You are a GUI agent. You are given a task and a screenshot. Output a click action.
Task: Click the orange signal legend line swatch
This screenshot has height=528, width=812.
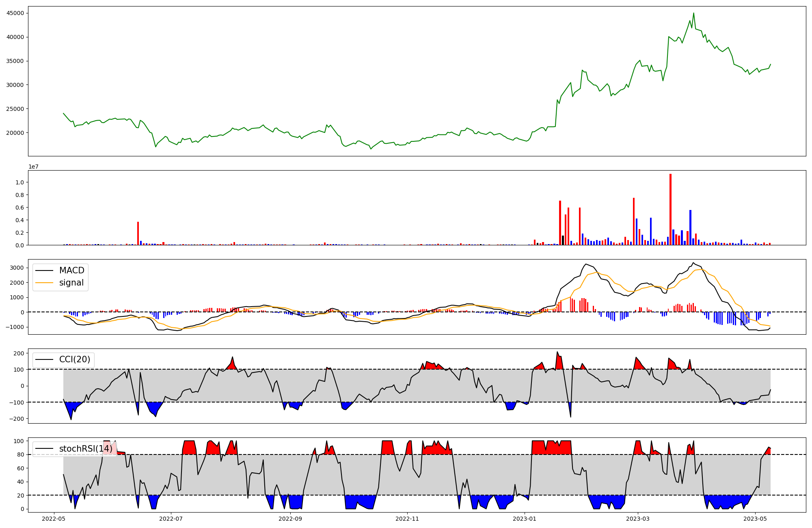click(x=44, y=283)
